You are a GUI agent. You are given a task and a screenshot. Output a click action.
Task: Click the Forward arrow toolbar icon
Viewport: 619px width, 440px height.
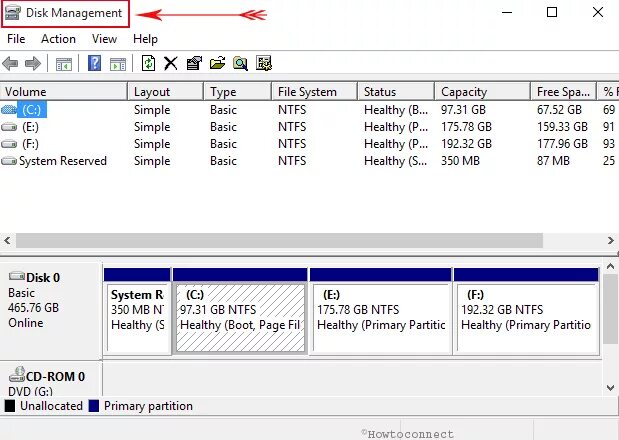click(33, 63)
